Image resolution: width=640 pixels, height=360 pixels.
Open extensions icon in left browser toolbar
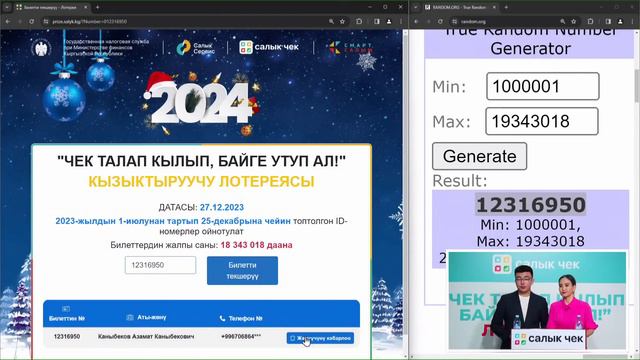click(x=359, y=21)
